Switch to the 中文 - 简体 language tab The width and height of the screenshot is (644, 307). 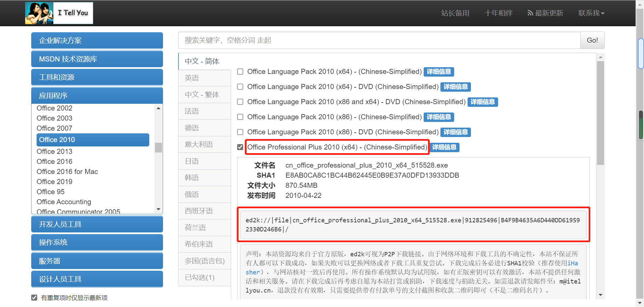tap(205, 61)
